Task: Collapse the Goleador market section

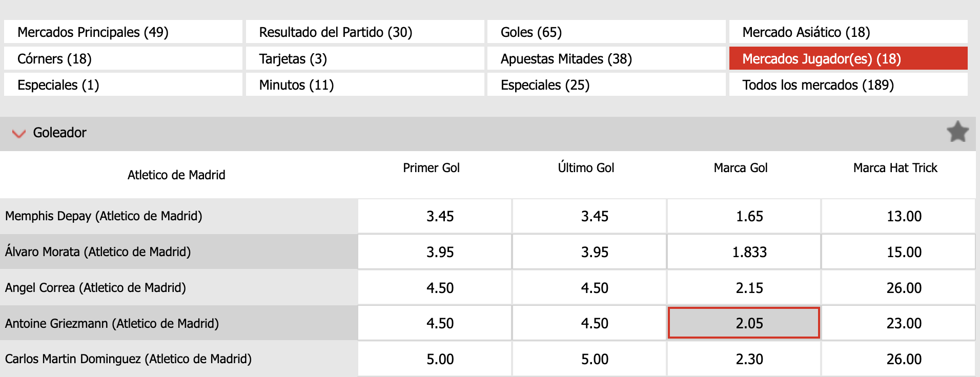Action: click(x=19, y=133)
